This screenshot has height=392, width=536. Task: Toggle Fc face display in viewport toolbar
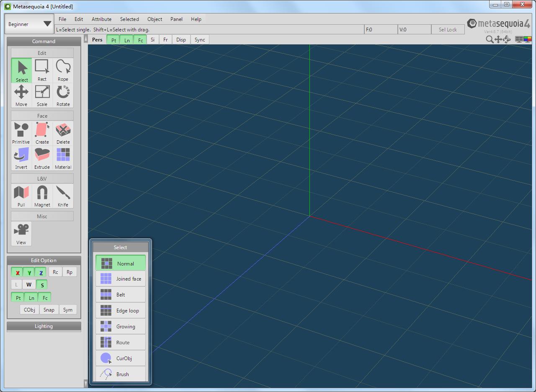tap(140, 40)
